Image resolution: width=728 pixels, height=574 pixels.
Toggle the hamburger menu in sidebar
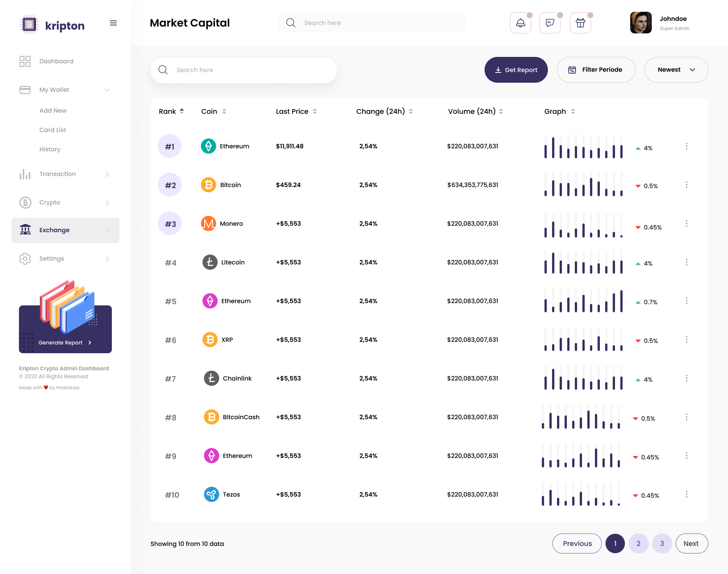pyautogui.click(x=113, y=23)
